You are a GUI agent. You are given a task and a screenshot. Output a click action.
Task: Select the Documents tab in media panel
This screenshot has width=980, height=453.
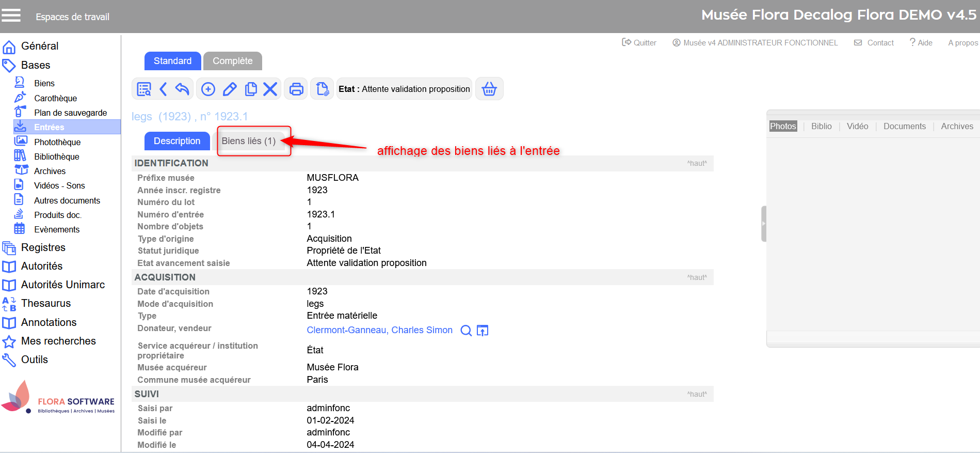[904, 126]
